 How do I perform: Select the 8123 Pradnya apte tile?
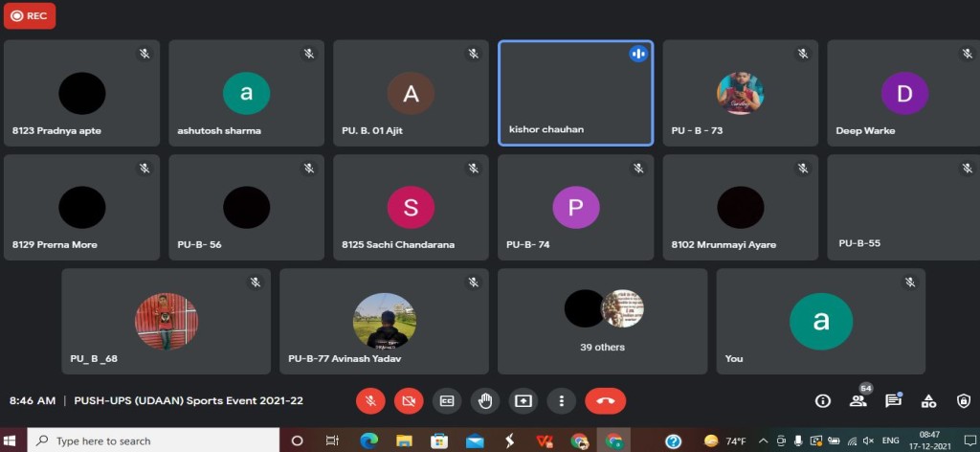[82, 93]
